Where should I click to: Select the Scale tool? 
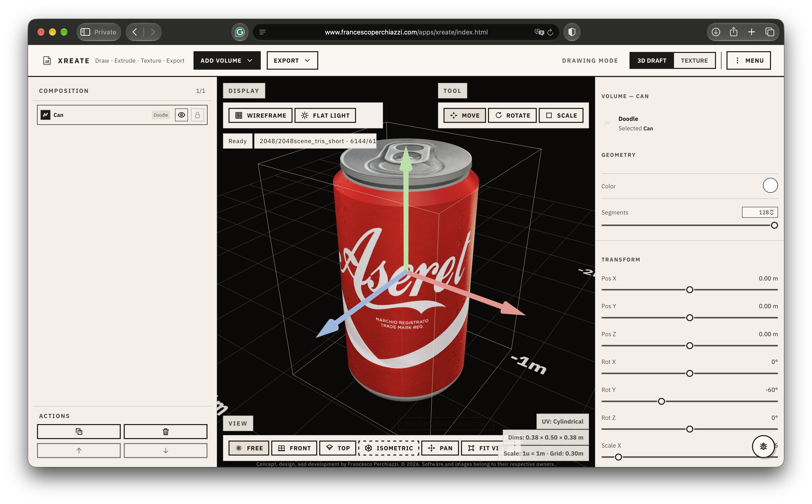pyautogui.click(x=561, y=115)
